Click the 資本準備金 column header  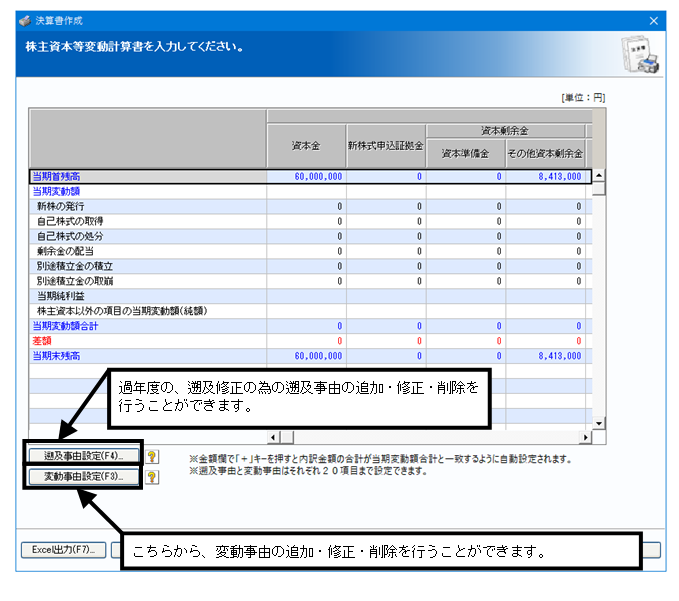click(466, 153)
